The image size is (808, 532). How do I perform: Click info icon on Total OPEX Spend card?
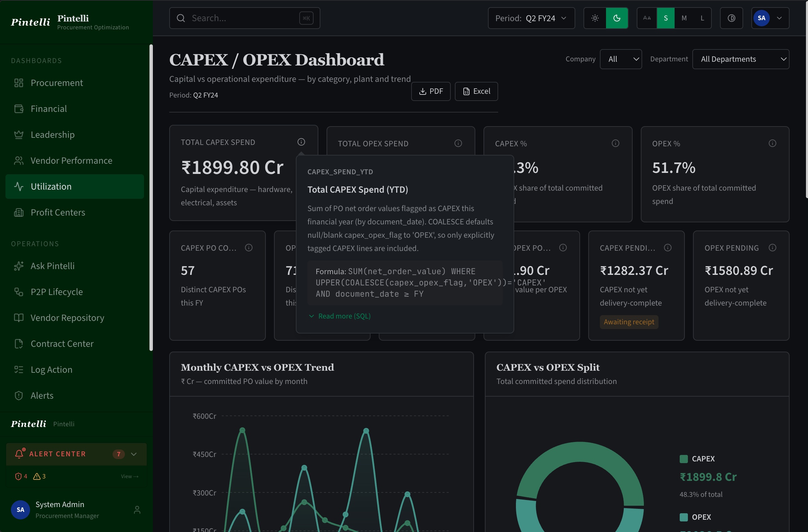[458, 143]
